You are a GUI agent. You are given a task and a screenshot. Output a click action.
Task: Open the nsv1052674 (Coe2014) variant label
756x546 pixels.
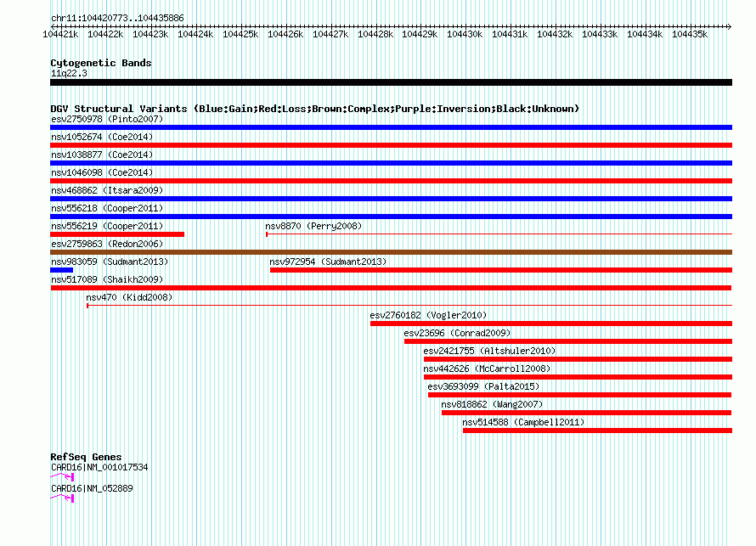coord(102,137)
